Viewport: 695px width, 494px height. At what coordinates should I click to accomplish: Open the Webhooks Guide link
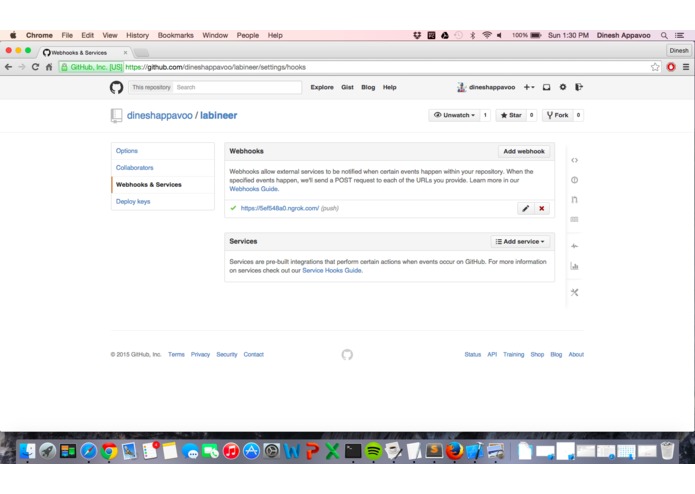(x=254, y=189)
